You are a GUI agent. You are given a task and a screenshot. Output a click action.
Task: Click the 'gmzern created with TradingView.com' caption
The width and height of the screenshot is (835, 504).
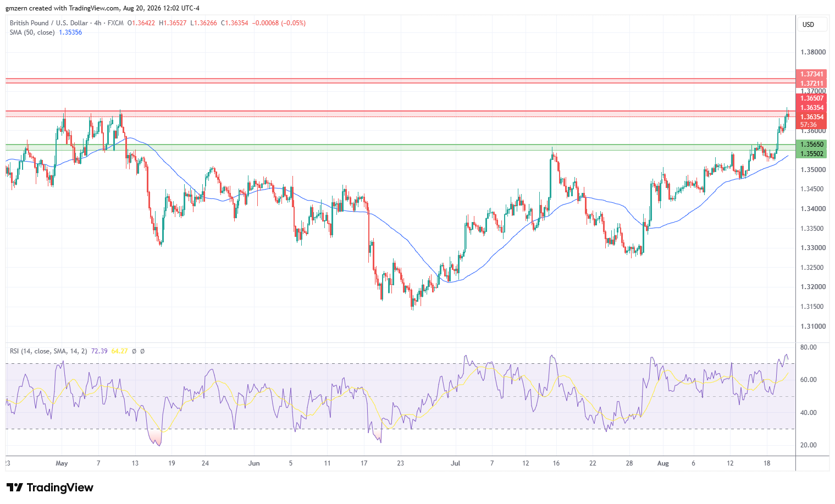click(62, 8)
